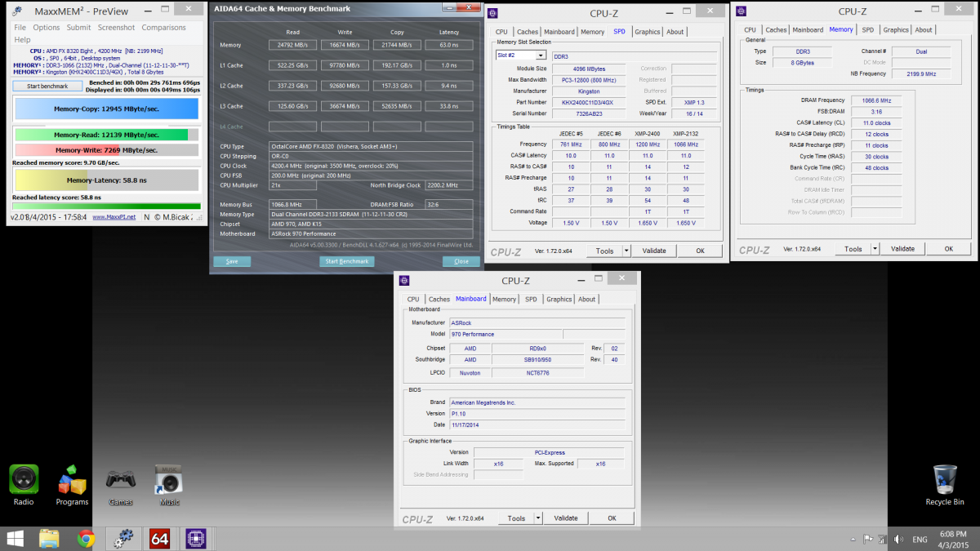Click the Memory-Read result bar

(x=106, y=135)
